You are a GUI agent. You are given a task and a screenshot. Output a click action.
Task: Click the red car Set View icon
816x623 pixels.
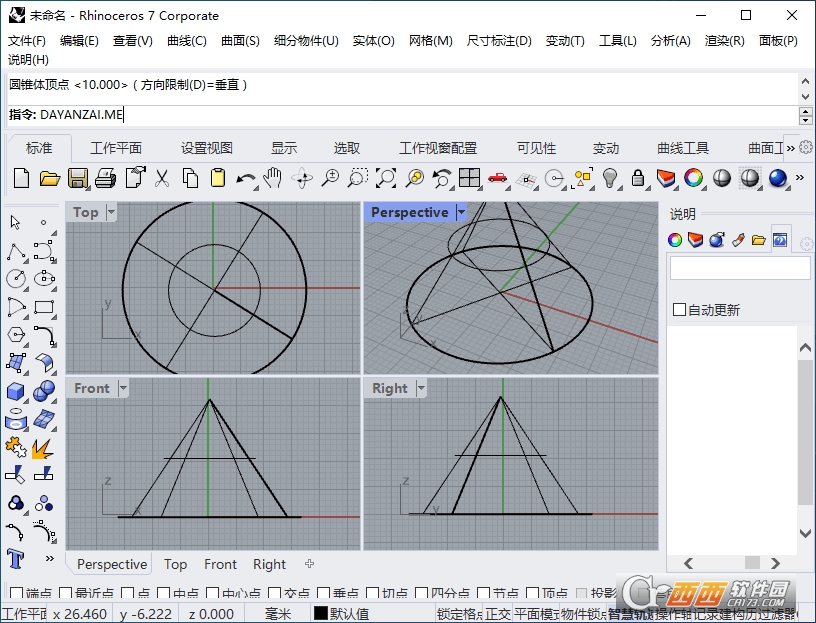(498, 178)
